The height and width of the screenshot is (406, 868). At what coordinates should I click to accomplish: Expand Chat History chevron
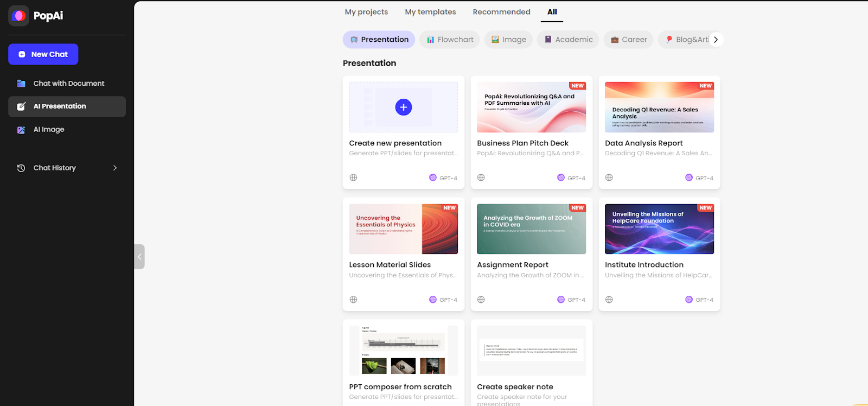[x=114, y=168]
